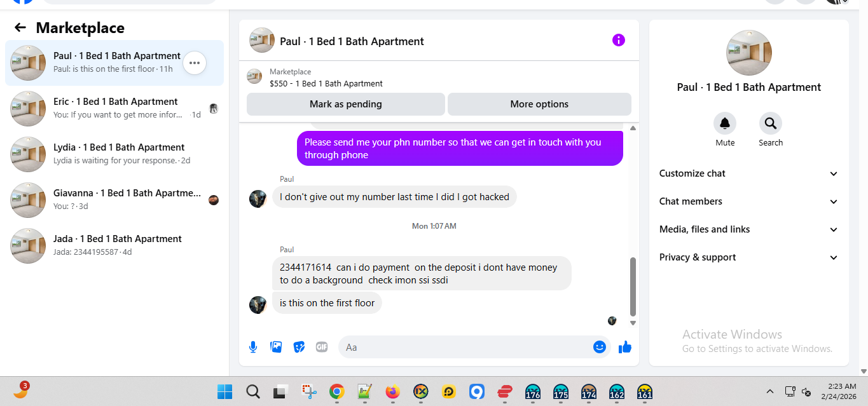Mute this conversation with bell icon

click(x=725, y=123)
